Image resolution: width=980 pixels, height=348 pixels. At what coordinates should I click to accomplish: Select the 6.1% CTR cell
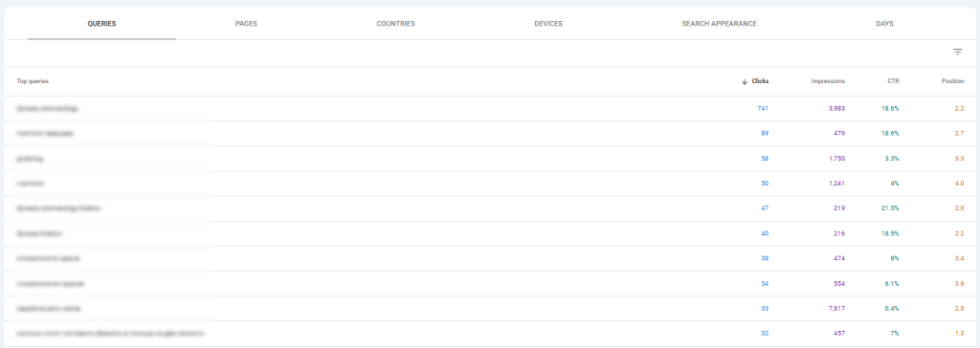point(892,284)
